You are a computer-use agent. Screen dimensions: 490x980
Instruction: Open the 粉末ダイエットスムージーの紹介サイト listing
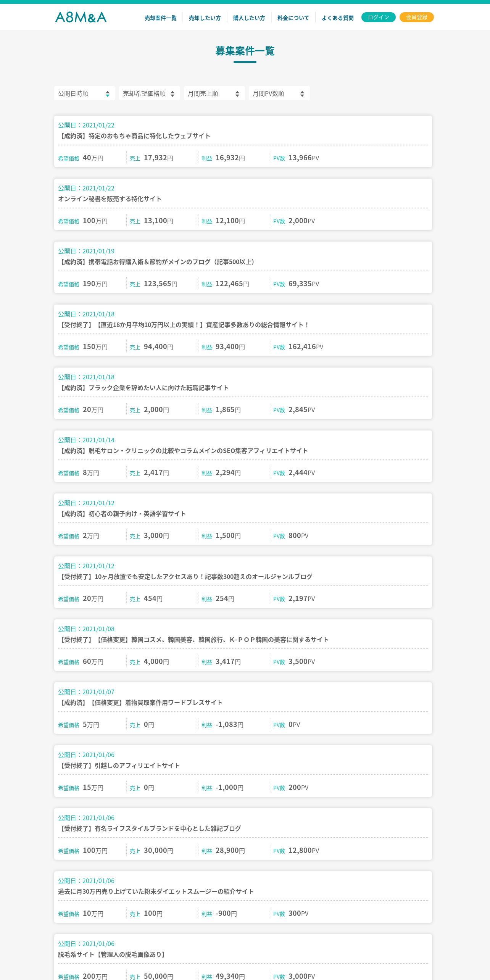point(243,897)
